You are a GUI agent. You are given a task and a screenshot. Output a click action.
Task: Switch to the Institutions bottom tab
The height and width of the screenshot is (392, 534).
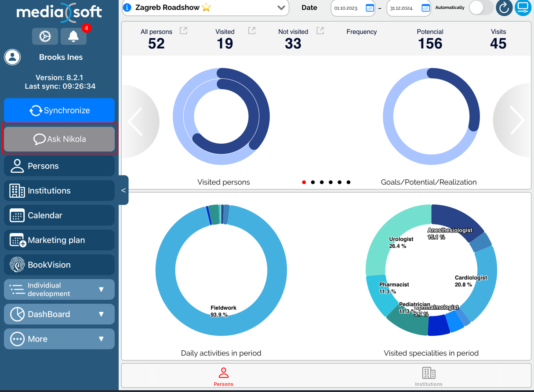[429, 377]
